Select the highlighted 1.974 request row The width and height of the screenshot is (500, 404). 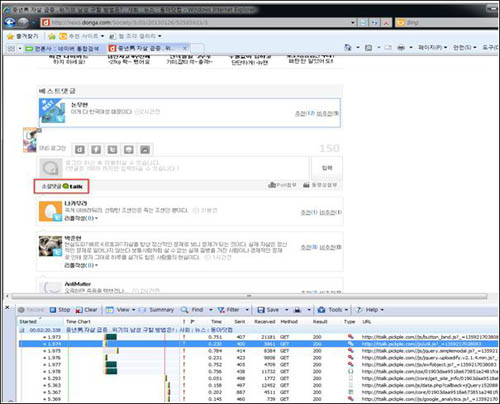click(258, 344)
